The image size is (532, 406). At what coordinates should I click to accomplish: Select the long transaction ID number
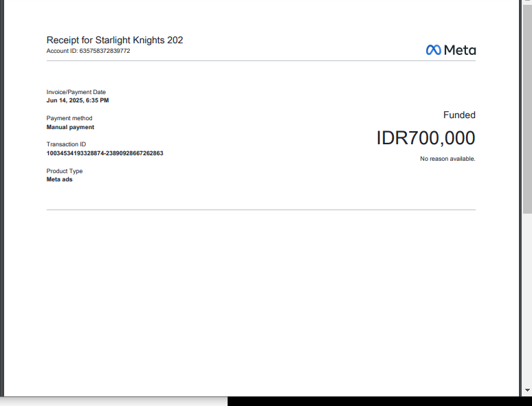[x=104, y=153]
